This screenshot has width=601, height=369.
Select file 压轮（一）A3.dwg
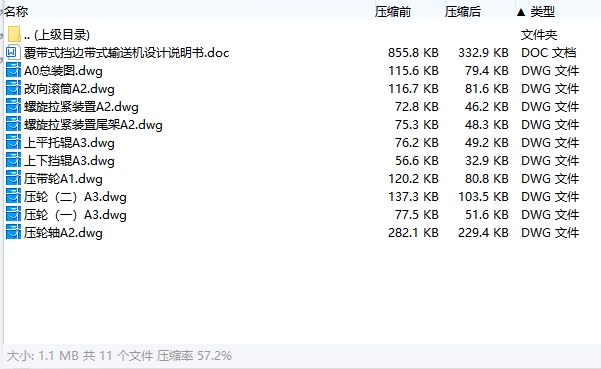point(75,215)
